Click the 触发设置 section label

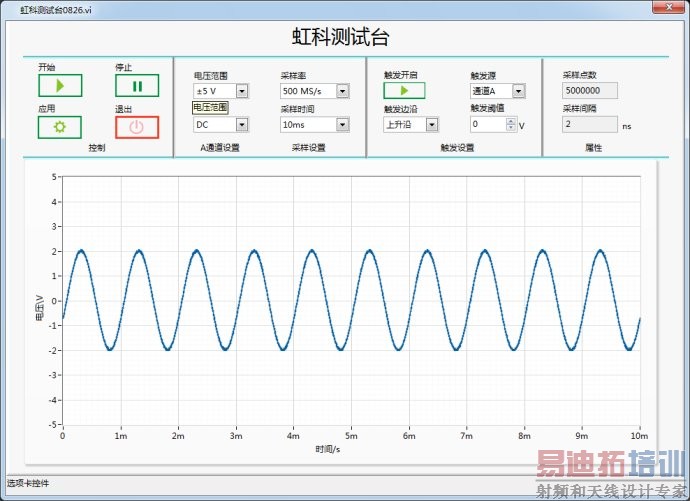tap(457, 148)
